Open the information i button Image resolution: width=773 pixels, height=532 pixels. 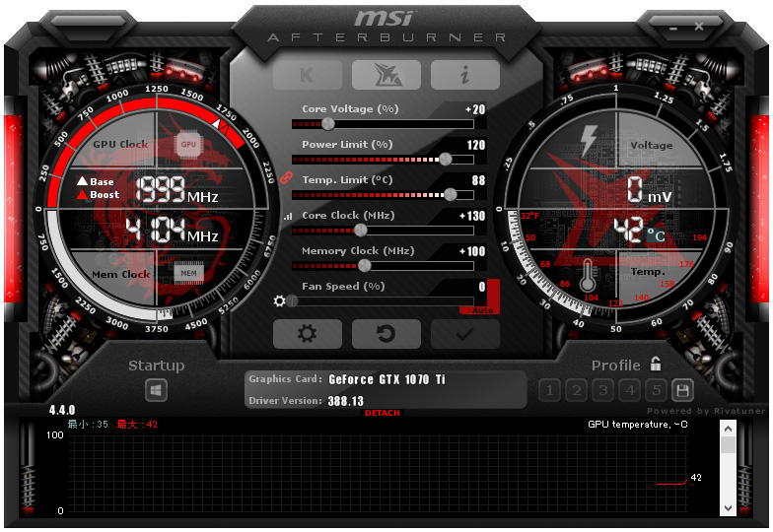(x=465, y=75)
